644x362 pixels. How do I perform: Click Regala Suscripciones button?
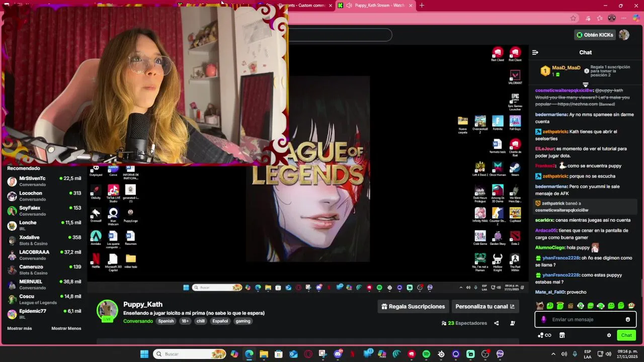[413, 307]
